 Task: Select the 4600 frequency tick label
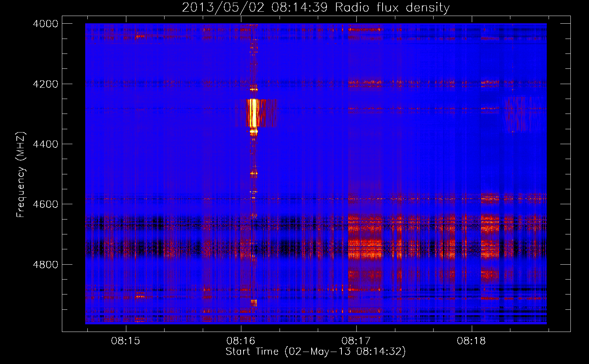[46, 204]
